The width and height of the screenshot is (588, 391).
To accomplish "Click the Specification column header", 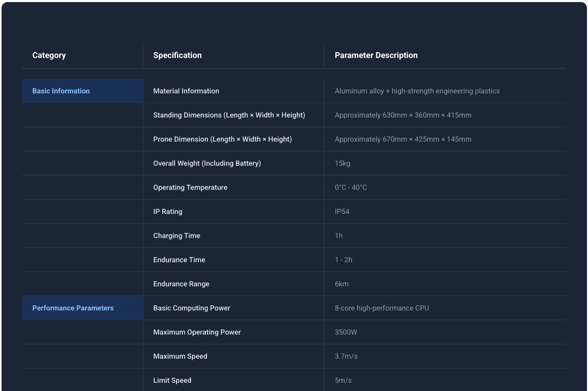I will tap(177, 55).
